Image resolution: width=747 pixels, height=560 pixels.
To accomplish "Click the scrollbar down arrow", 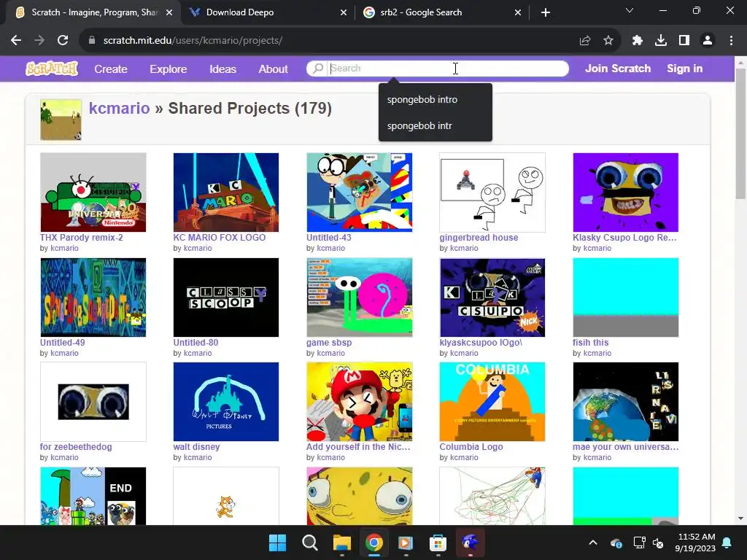I will click(x=740, y=518).
